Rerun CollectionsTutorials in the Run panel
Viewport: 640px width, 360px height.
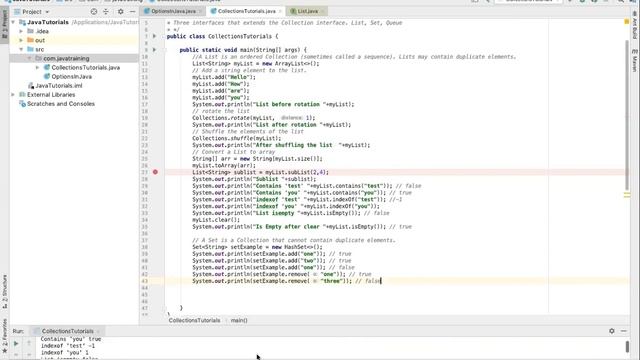coord(16,344)
